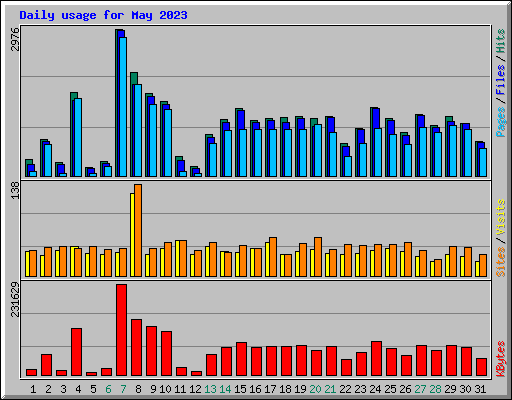Click green day 20 label on the x-axis

tap(315, 389)
